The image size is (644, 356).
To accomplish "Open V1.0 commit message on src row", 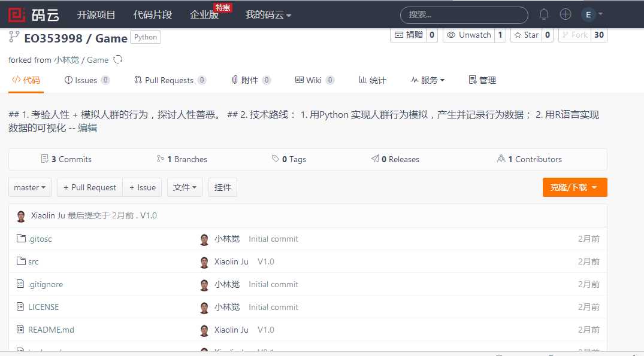I will [x=266, y=261].
